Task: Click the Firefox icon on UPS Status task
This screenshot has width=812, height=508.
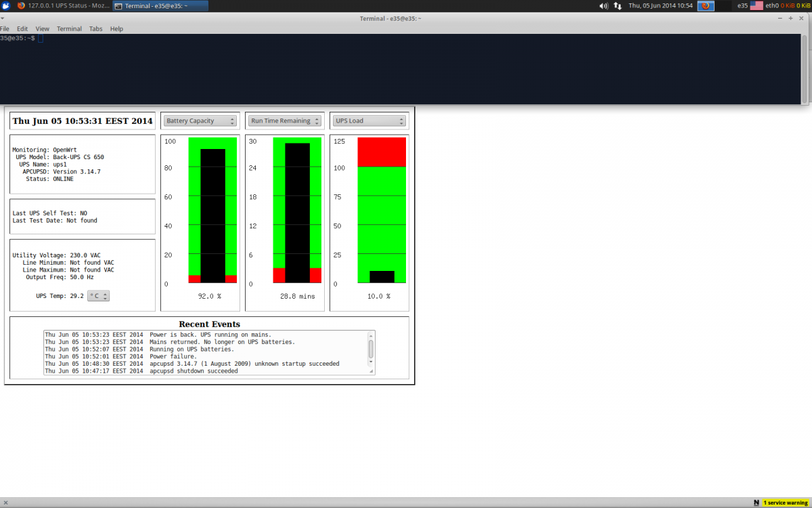Action: click(21, 5)
